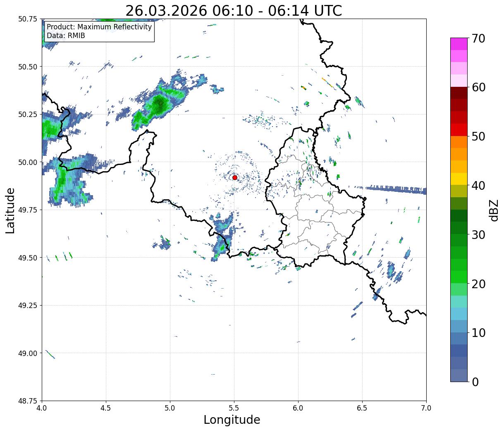Click the longitude tick label 6.0

point(298,408)
